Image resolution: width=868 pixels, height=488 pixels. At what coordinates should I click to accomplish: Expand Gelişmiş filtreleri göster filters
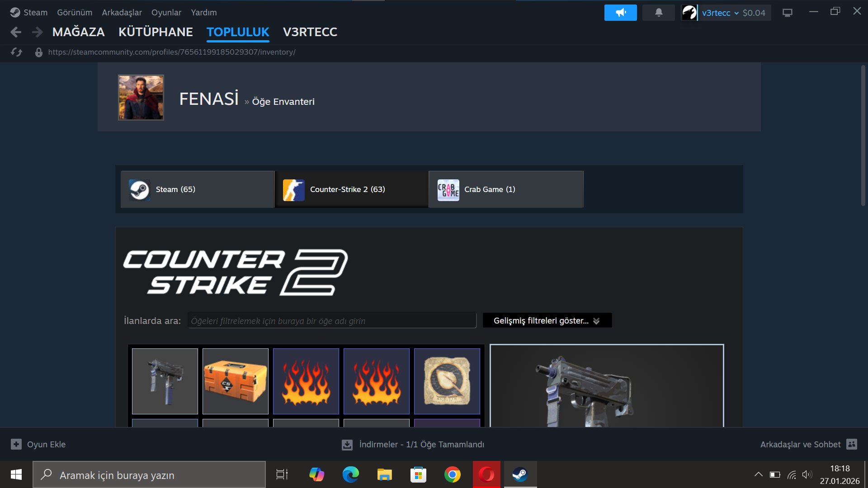(x=547, y=320)
